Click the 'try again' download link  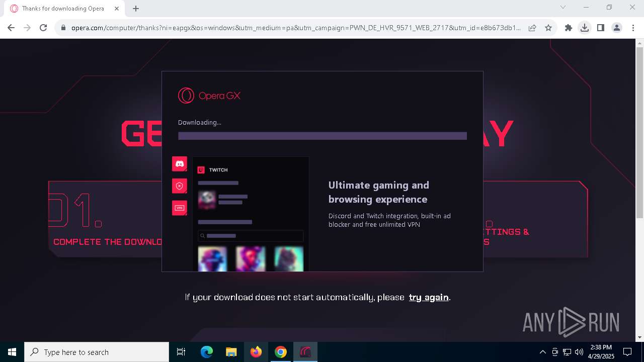[x=429, y=297]
